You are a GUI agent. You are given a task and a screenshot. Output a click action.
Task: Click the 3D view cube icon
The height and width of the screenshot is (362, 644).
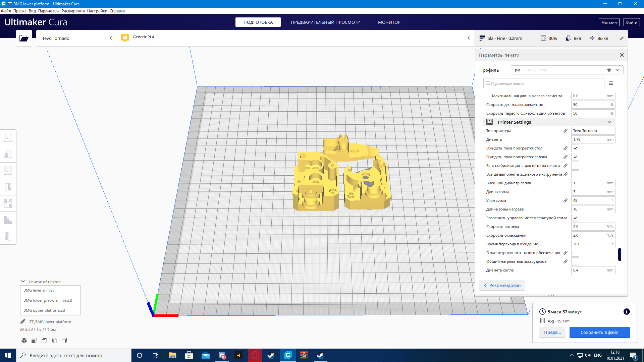(24, 341)
